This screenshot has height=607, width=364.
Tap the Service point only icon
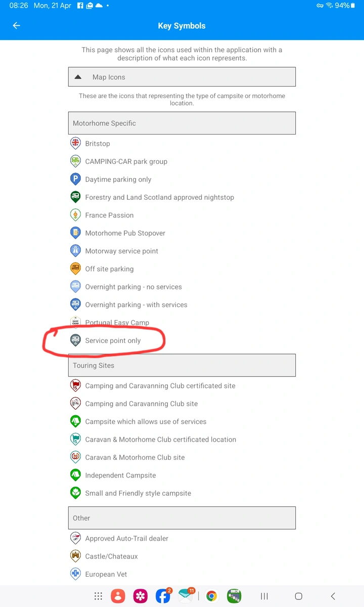tap(75, 340)
